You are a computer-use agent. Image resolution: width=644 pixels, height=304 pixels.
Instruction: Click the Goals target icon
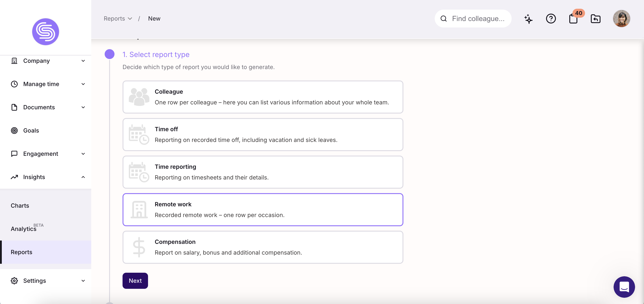14,131
